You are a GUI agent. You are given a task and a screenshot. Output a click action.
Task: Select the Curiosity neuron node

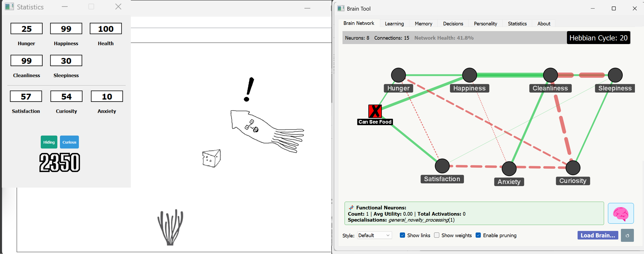point(572,168)
